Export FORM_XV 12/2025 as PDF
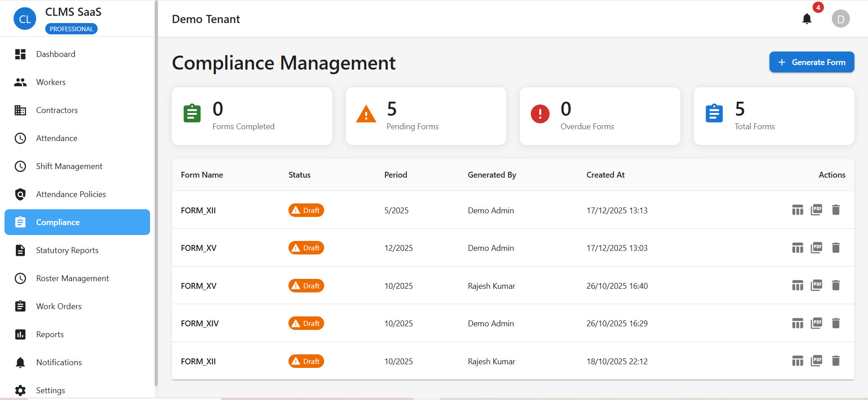 [x=816, y=248]
